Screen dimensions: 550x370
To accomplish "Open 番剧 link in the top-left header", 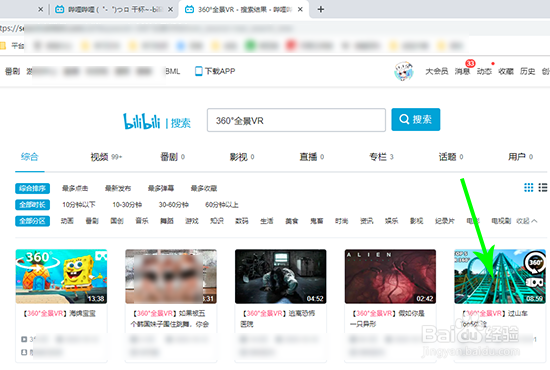I will [x=13, y=71].
